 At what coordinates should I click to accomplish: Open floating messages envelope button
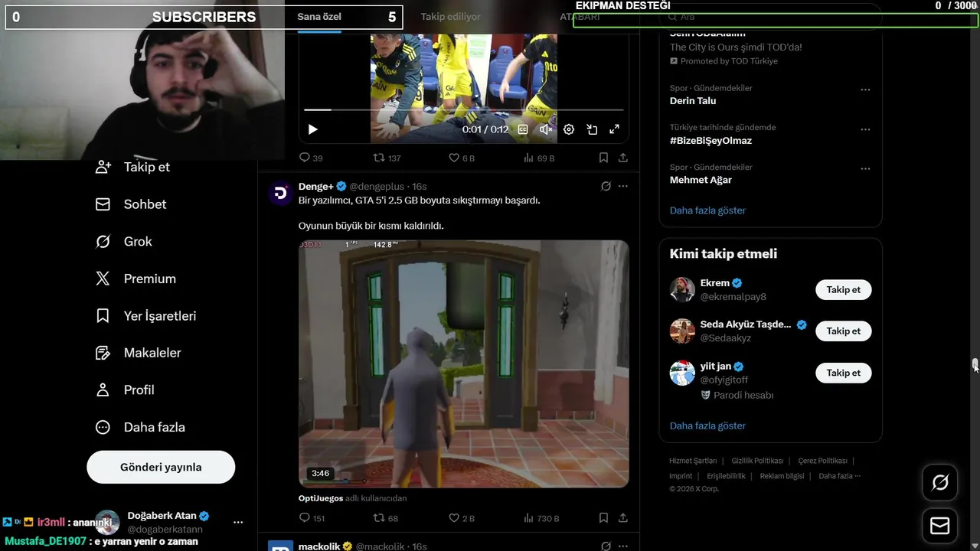tap(939, 526)
